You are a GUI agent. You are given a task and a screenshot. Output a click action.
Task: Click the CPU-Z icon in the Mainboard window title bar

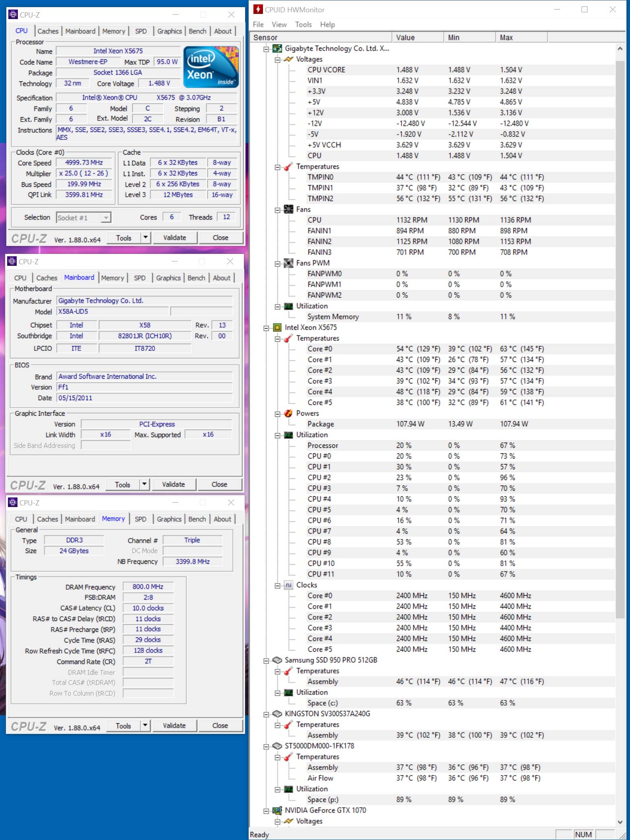[x=12, y=261]
